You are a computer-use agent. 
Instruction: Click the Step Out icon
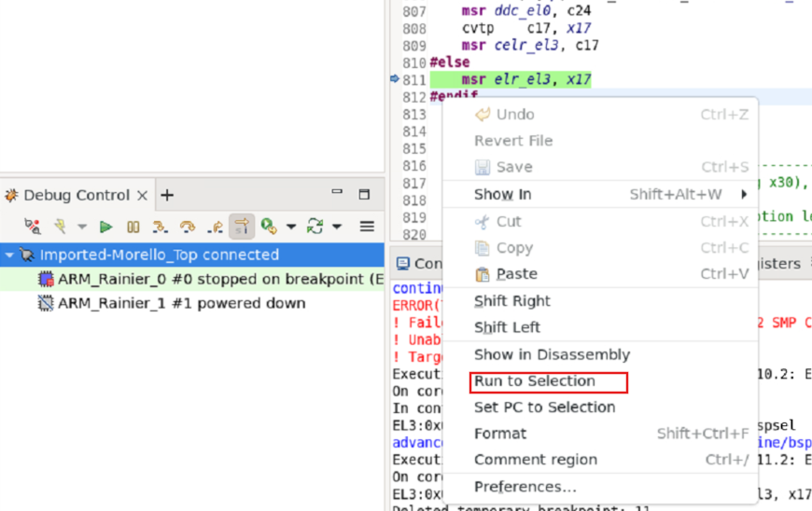point(215,227)
